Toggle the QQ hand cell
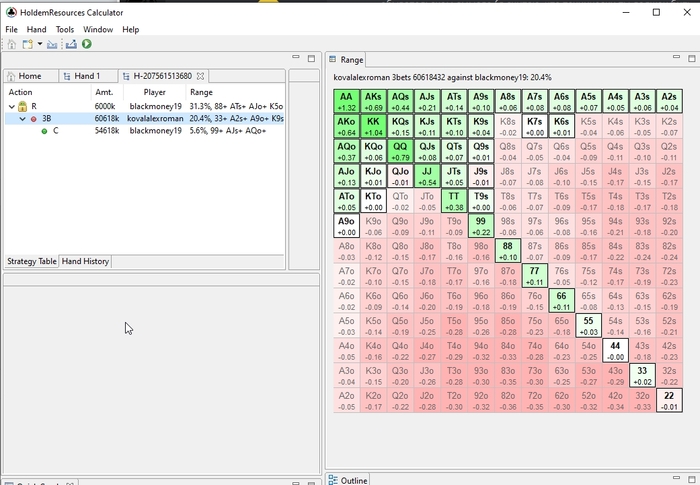The height and width of the screenshot is (485, 700). coord(400,151)
